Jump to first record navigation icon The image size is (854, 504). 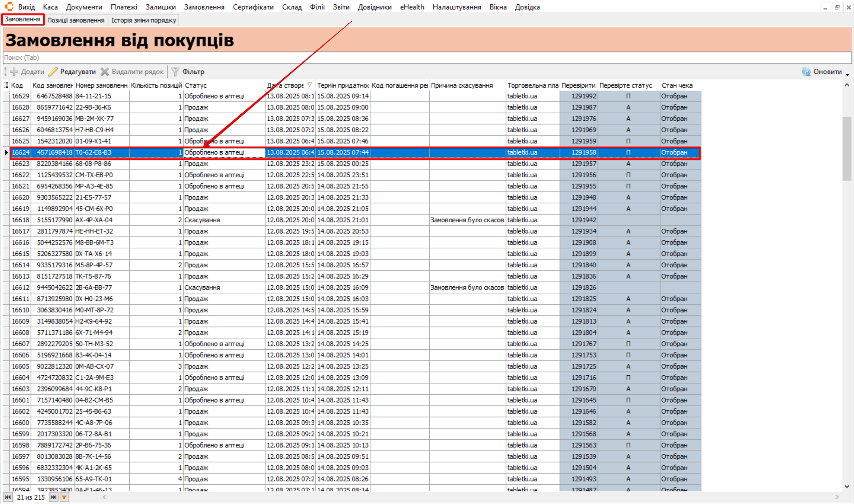pos(8,497)
